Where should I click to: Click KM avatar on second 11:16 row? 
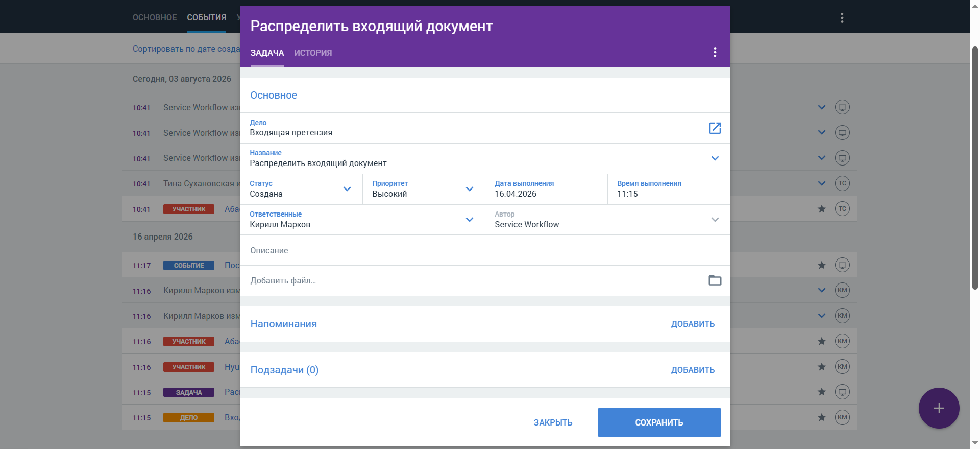[x=842, y=316]
